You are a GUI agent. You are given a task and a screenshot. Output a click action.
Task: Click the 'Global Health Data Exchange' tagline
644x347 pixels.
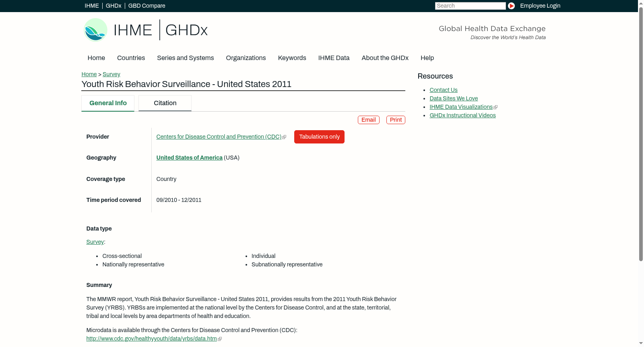[x=492, y=29]
